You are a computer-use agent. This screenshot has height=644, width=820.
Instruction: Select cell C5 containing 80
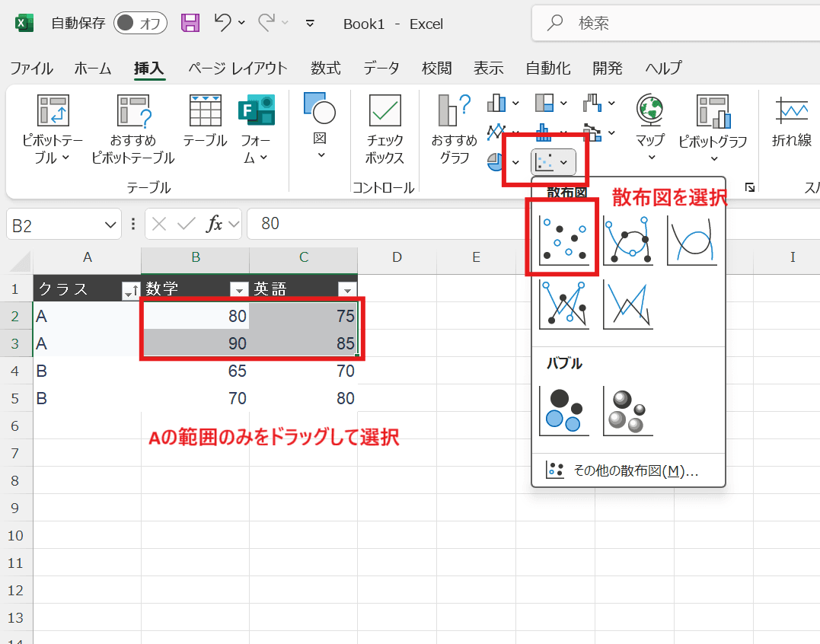point(304,398)
